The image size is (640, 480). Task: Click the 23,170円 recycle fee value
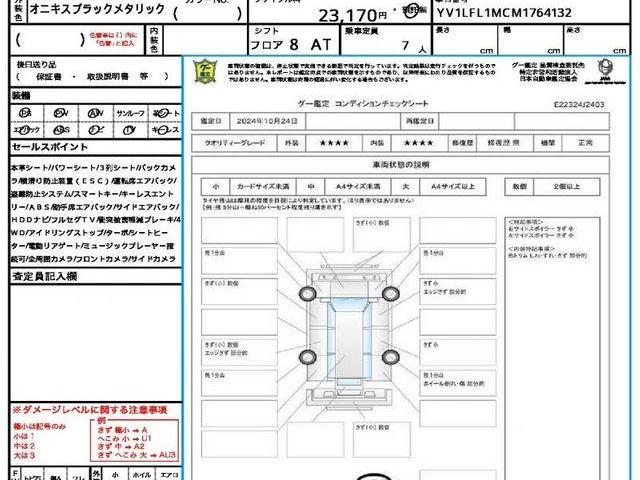point(352,16)
